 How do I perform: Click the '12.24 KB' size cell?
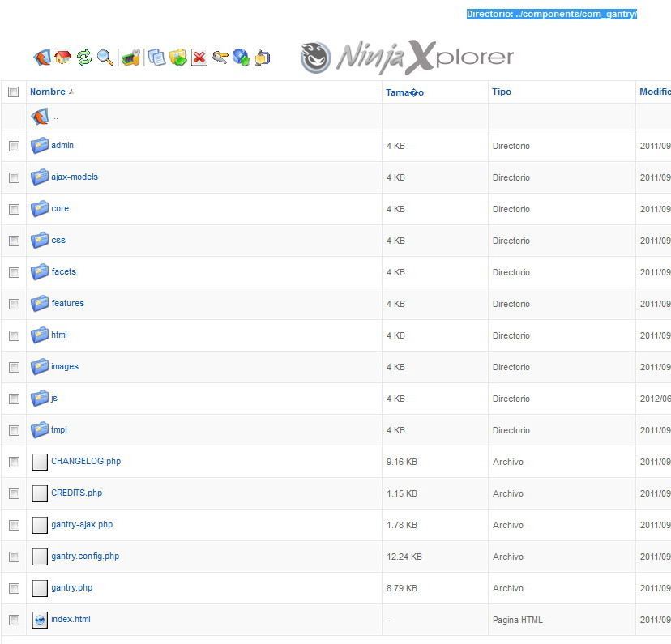tap(404, 557)
